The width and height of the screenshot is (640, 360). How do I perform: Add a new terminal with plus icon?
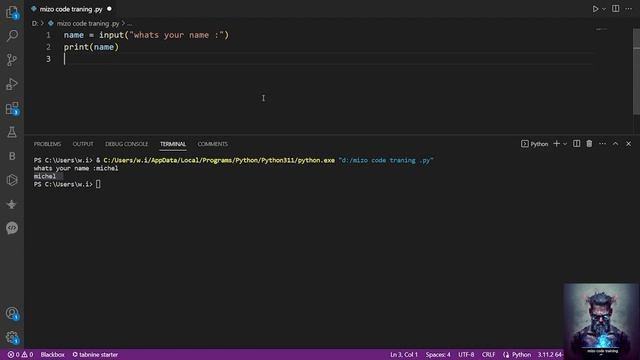coord(556,144)
